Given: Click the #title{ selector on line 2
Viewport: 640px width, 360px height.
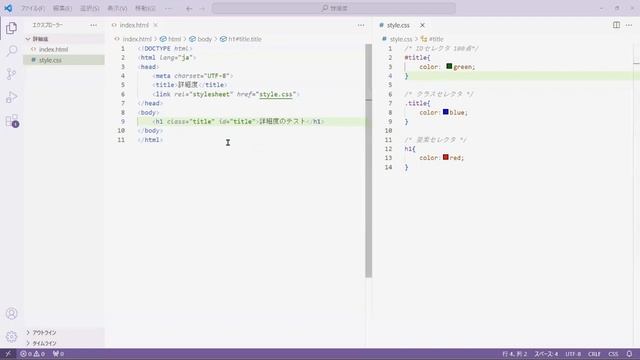Looking at the screenshot, I should coord(417,58).
